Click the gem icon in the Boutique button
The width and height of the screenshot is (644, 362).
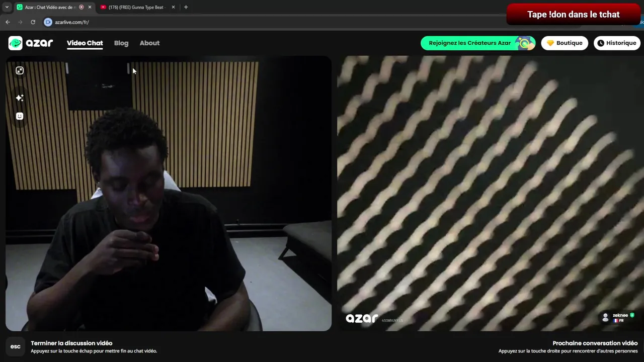[550, 43]
